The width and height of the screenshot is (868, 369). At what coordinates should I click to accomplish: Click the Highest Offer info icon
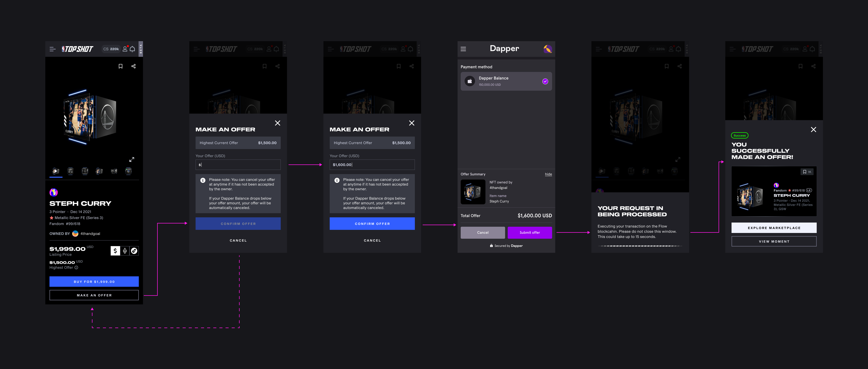[x=76, y=267]
